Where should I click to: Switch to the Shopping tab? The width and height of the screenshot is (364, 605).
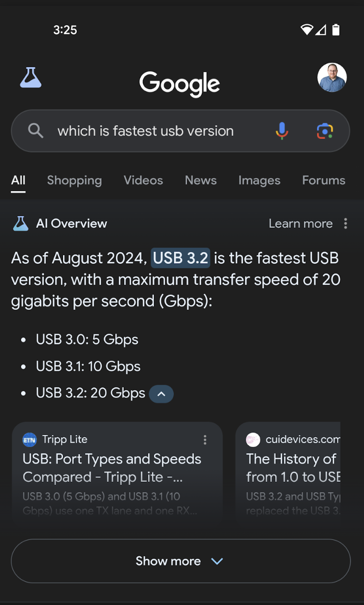pyautogui.click(x=74, y=180)
